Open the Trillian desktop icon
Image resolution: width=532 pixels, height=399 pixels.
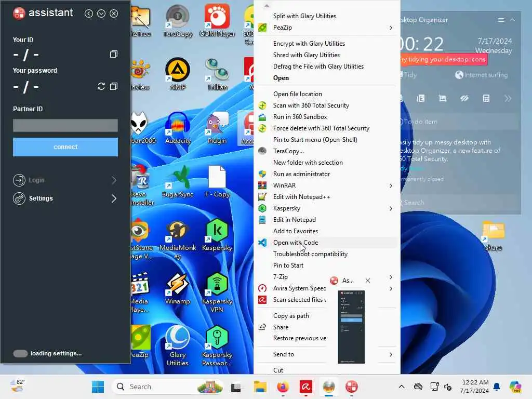pos(218,74)
